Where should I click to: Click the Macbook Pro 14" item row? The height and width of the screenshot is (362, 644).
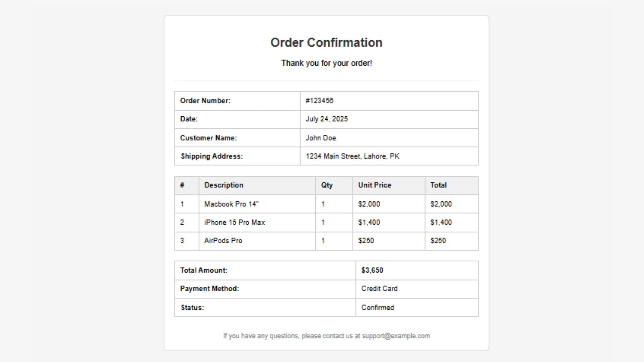click(x=326, y=204)
